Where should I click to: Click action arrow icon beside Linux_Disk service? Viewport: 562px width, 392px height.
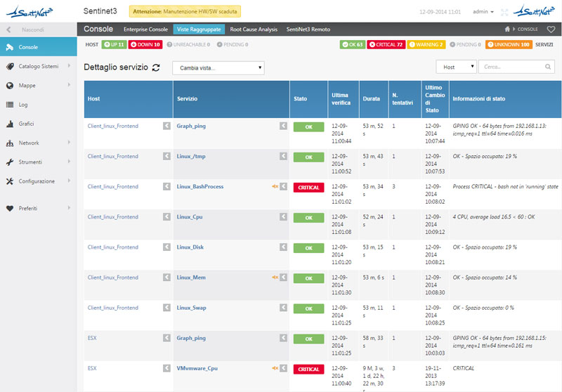(x=283, y=247)
